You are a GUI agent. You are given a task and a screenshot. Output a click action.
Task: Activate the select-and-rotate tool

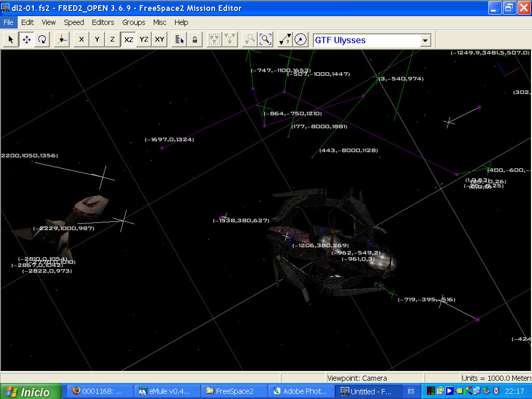pos(42,40)
